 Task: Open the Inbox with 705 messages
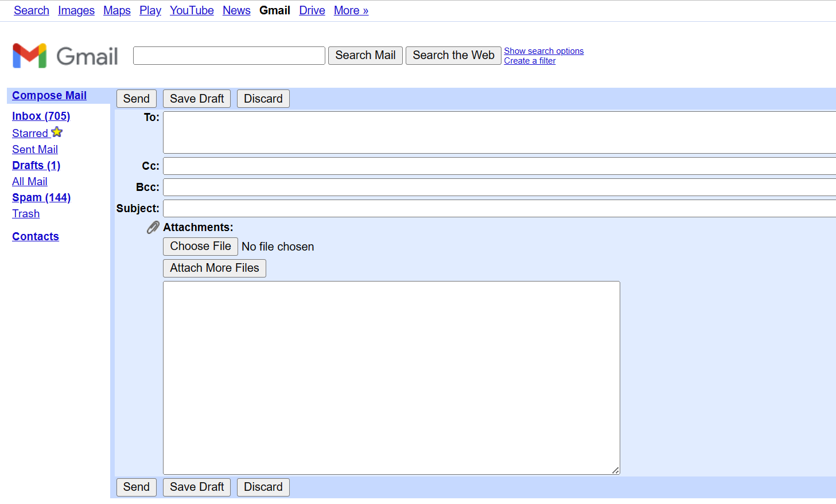coord(41,116)
